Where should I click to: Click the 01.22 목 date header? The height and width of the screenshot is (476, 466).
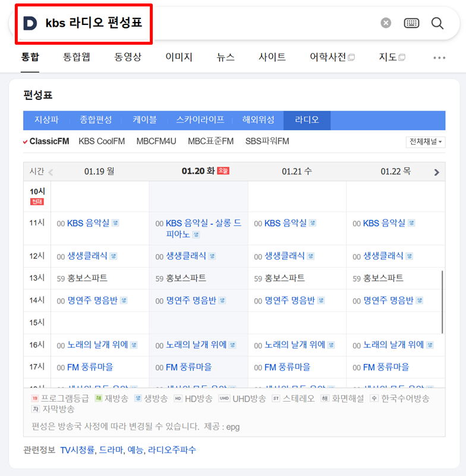tap(396, 171)
